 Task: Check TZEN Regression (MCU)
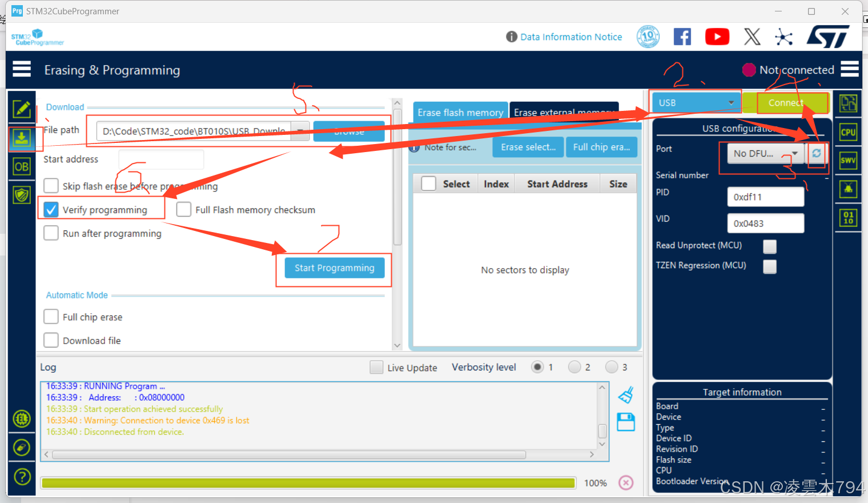pos(770,266)
